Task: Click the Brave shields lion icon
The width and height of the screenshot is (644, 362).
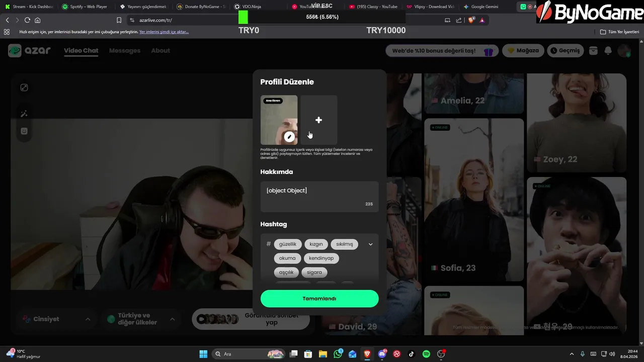Action: pos(471,20)
